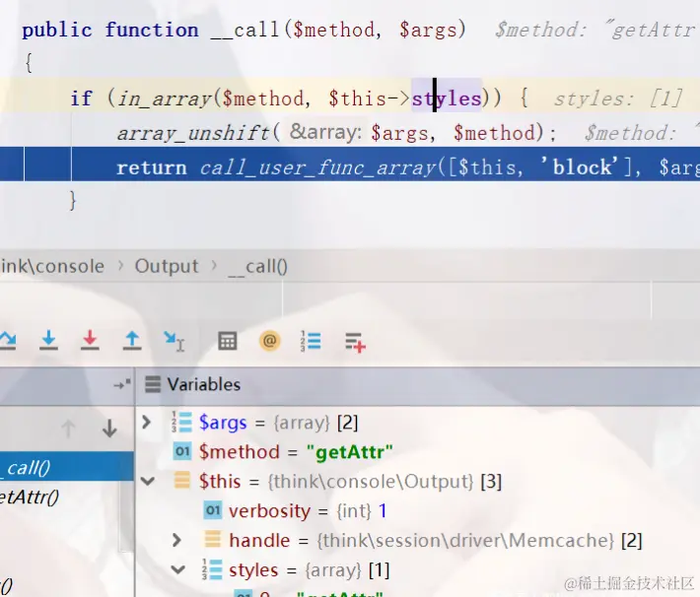The image size is (700, 597).
Task: Click the closing brace of the if block
Action: tap(72, 200)
